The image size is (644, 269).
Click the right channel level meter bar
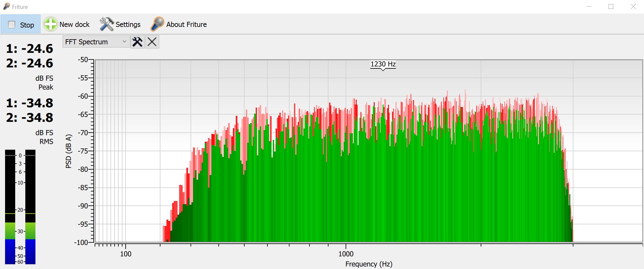pyautogui.click(x=30, y=207)
